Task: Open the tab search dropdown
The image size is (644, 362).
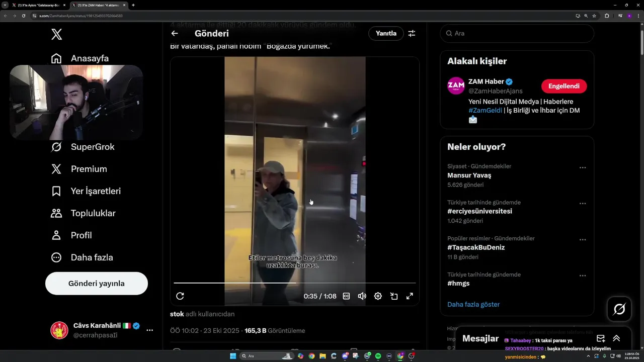Action: click(5, 5)
